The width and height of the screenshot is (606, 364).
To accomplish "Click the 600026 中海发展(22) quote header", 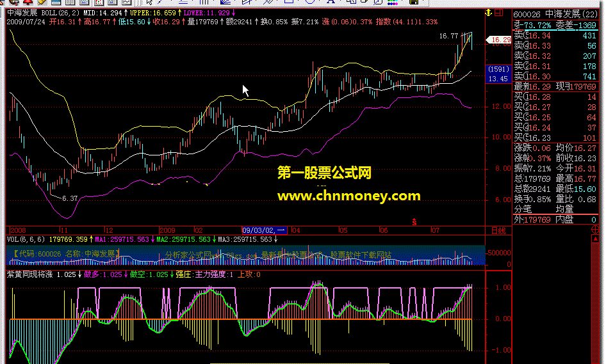I will coord(555,14).
